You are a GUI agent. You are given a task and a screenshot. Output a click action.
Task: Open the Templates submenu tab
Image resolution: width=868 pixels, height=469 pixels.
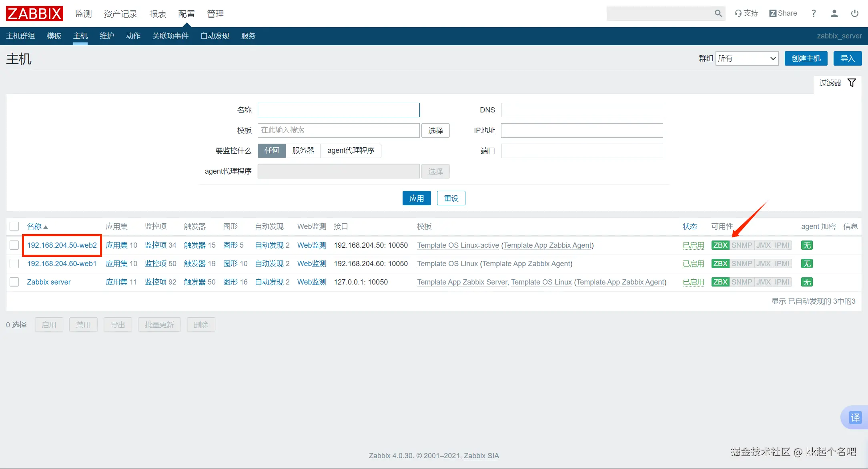54,36
